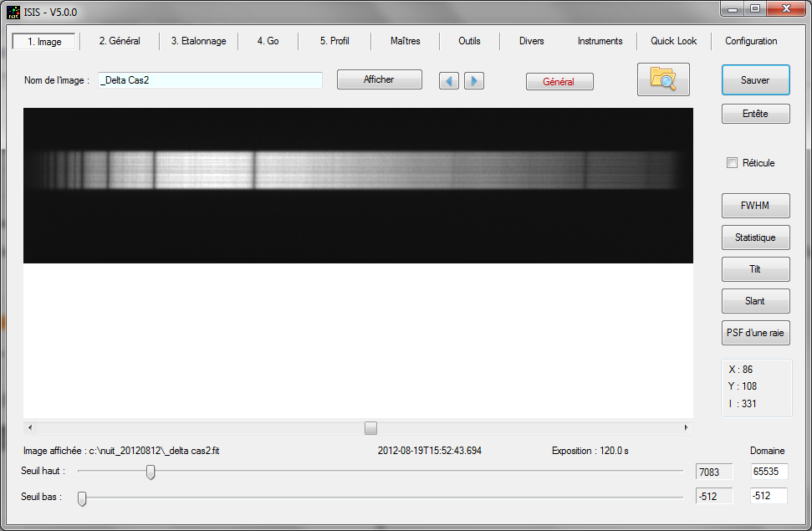The height and width of the screenshot is (531, 812).
Task: Open the Quick Look tab
Action: click(x=673, y=41)
